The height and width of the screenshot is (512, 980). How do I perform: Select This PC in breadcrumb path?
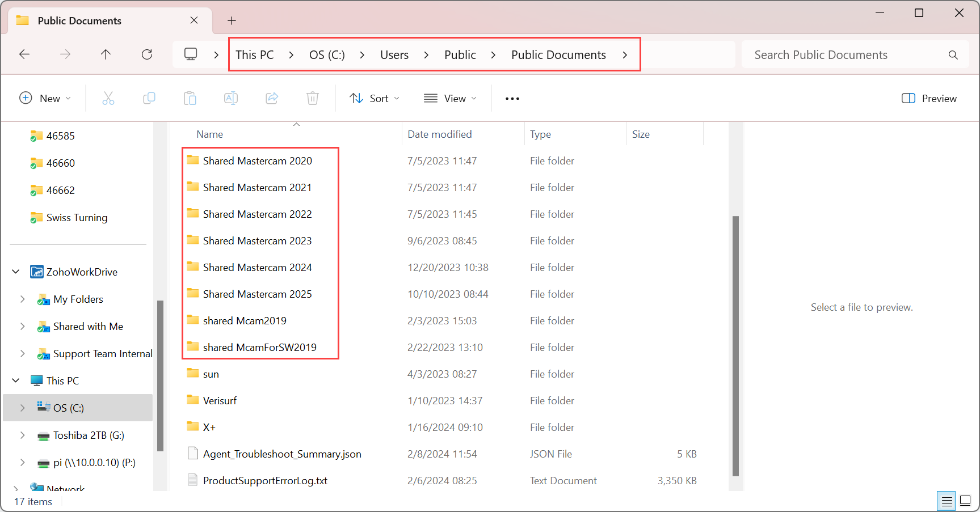pyautogui.click(x=255, y=55)
